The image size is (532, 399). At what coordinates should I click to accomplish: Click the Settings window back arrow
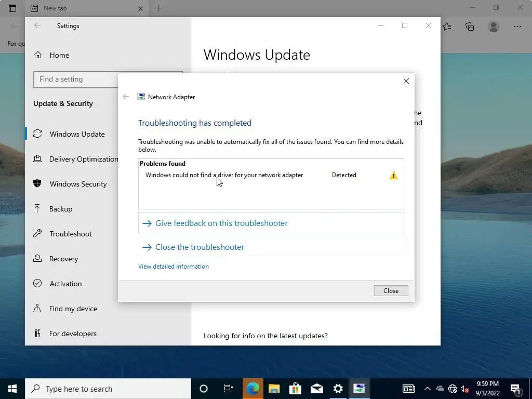[x=37, y=25]
